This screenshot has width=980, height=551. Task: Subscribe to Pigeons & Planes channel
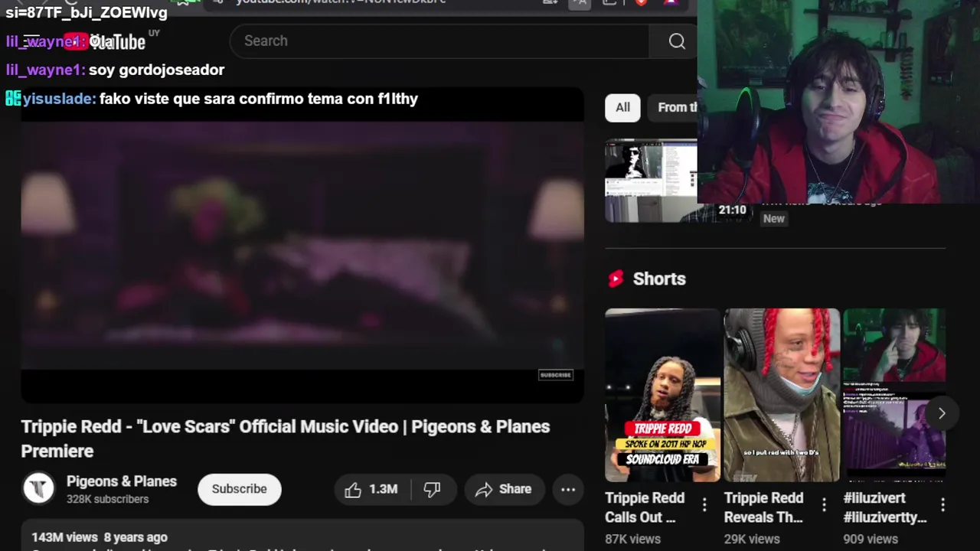coord(240,489)
